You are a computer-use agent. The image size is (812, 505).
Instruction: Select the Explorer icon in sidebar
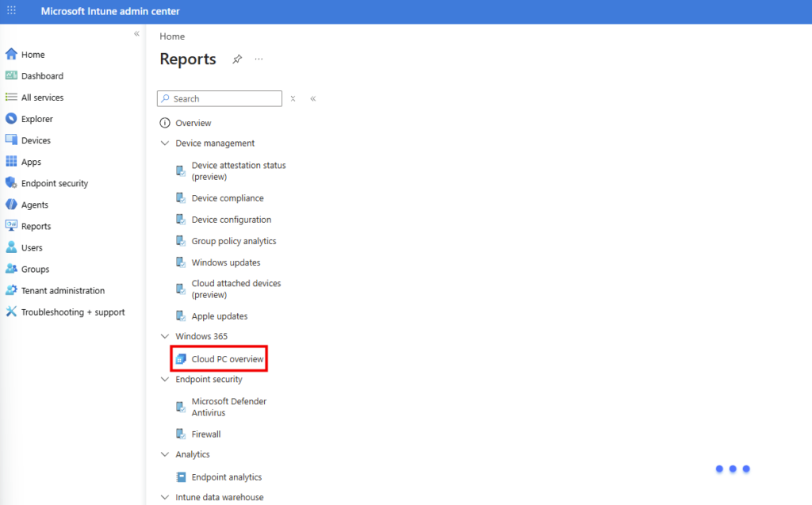pos(11,119)
